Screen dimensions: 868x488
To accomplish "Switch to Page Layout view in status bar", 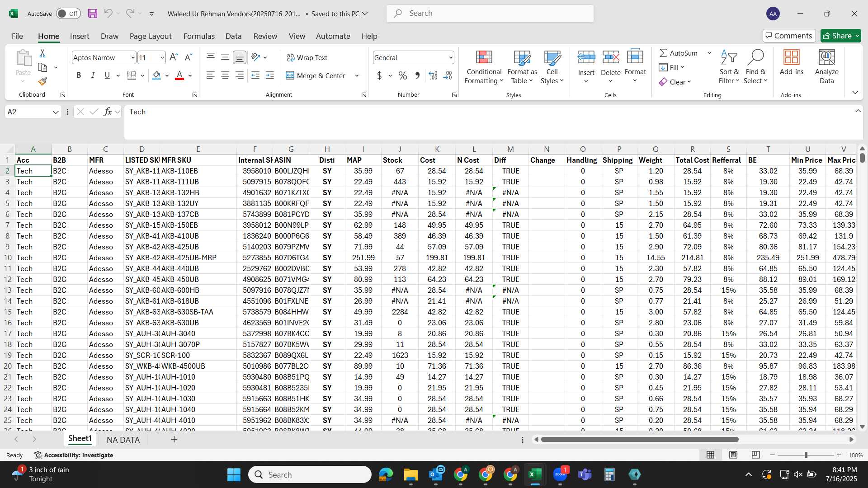I will [x=733, y=455].
